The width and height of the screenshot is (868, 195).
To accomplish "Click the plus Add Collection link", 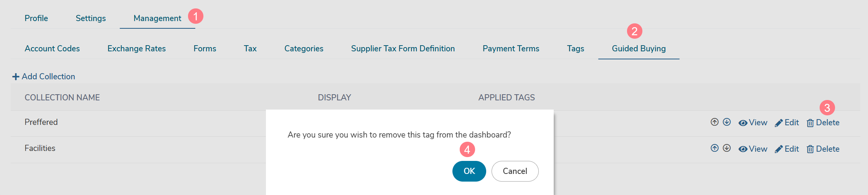I will 44,77.
